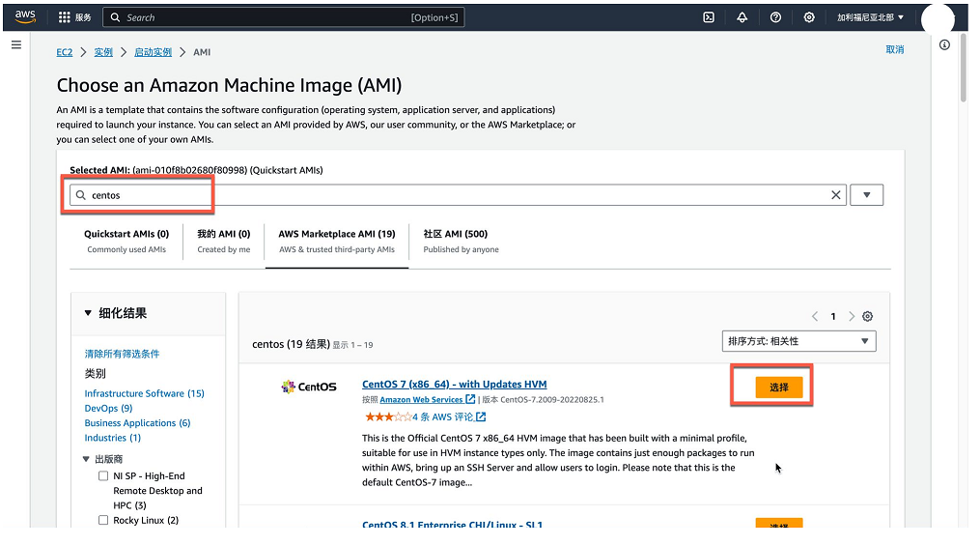Open the settings gear in top bar
980x545 pixels.
(x=809, y=17)
